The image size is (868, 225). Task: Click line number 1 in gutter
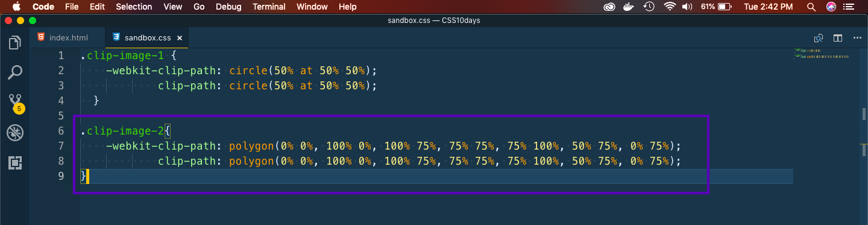point(60,55)
